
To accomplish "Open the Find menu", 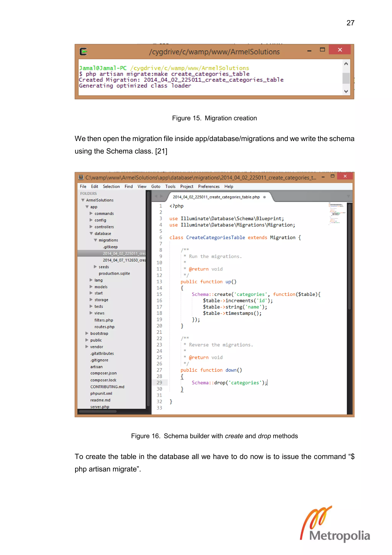I will pos(129,186).
